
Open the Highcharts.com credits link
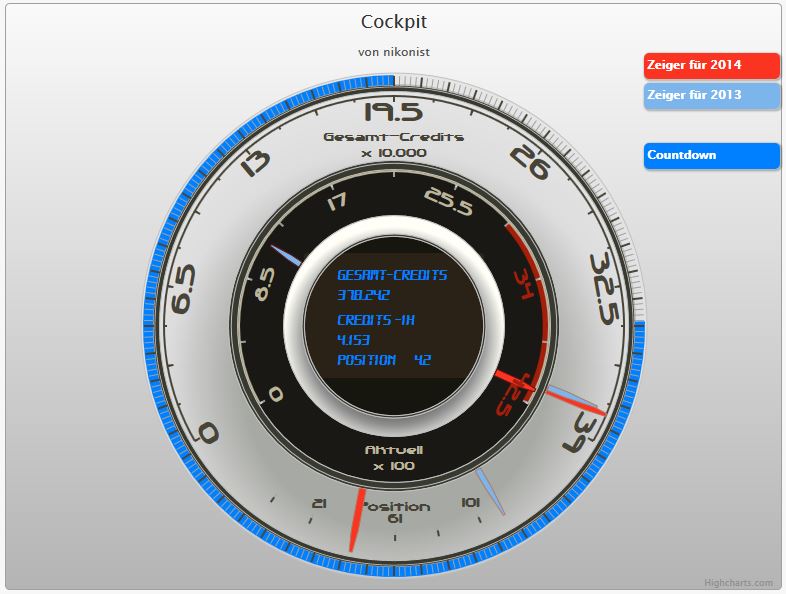(x=738, y=582)
